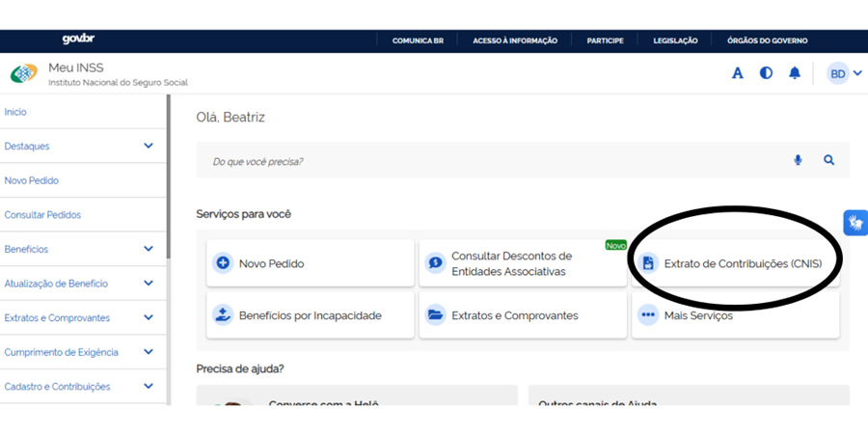868x434 pixels.
Task: Open the notifications bell icon
Action: click(795, 73)
